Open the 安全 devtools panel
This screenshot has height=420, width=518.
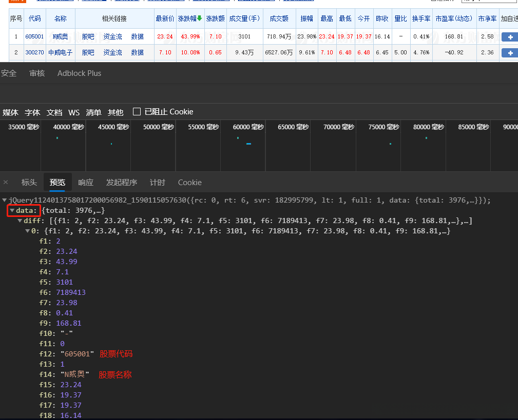pos(9,73)
